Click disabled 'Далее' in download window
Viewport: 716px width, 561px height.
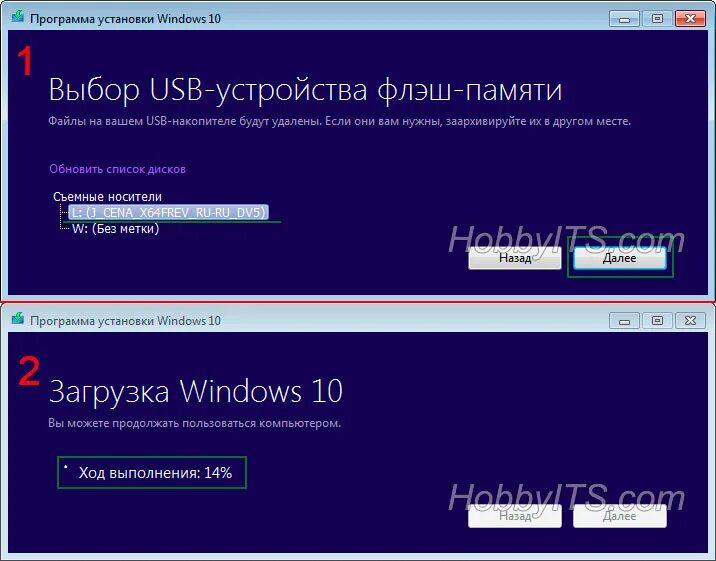pyautogui.click(x=620, y=516)
